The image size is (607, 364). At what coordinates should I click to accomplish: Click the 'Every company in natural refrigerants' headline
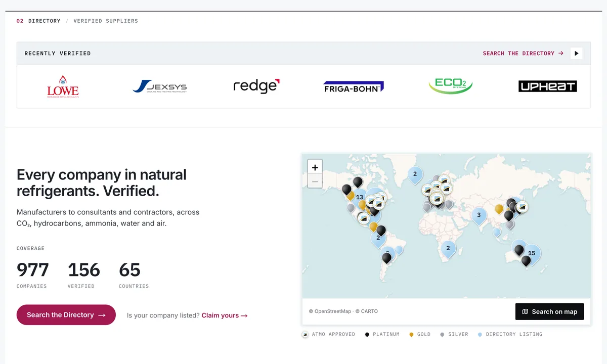pyautogui.click(x=102, y=183)
